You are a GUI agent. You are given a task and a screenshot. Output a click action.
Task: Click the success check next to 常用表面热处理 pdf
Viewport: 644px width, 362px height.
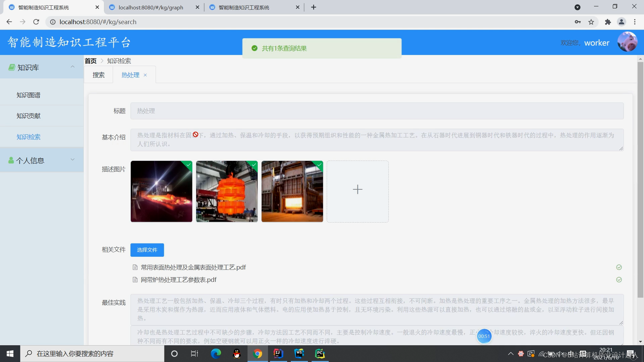tap(619, 267)
